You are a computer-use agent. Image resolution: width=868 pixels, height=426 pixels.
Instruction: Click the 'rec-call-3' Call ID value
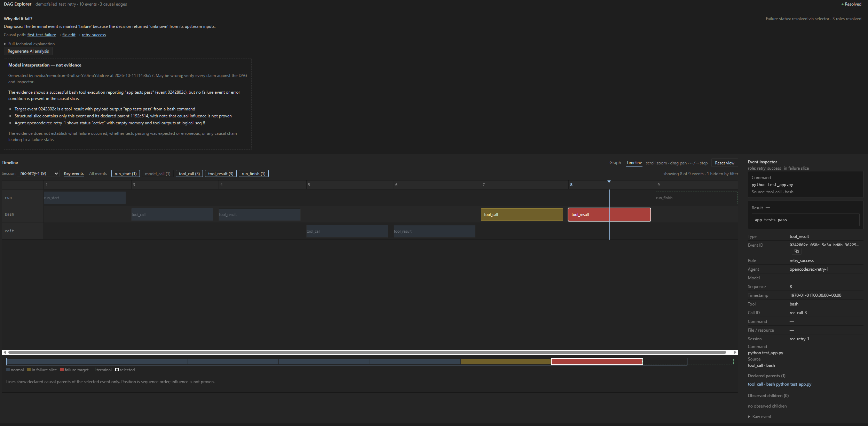[x=798, y=313]
